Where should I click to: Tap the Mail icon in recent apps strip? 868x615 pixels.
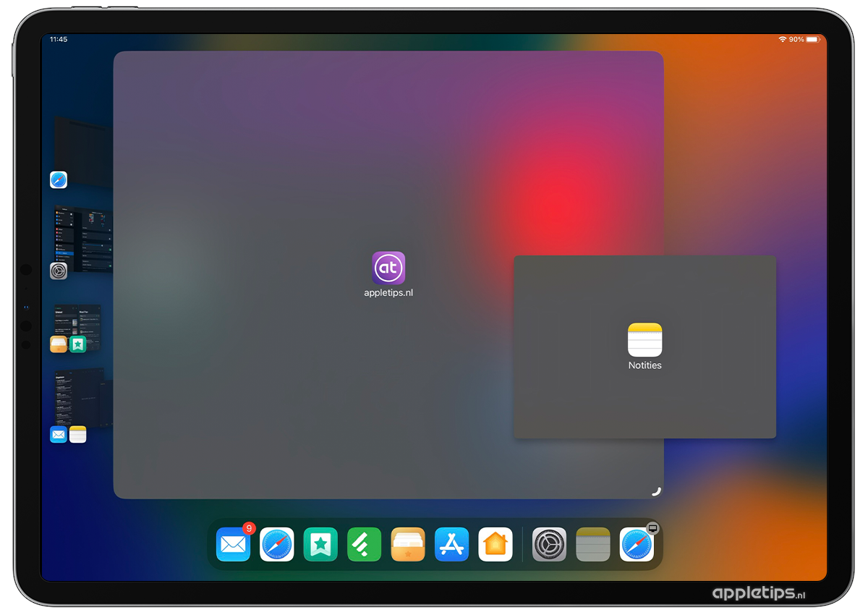pyautogui.click(x=59, y=434)
